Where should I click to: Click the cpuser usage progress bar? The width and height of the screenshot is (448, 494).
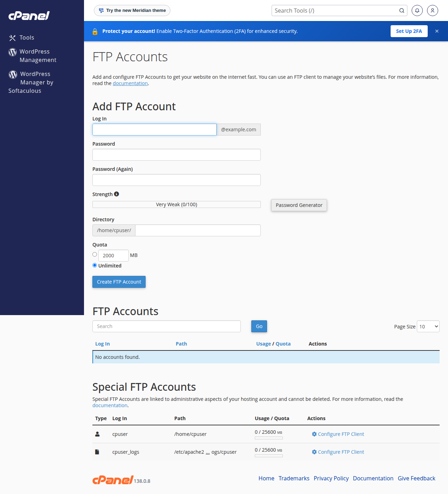tap(269, 438)
